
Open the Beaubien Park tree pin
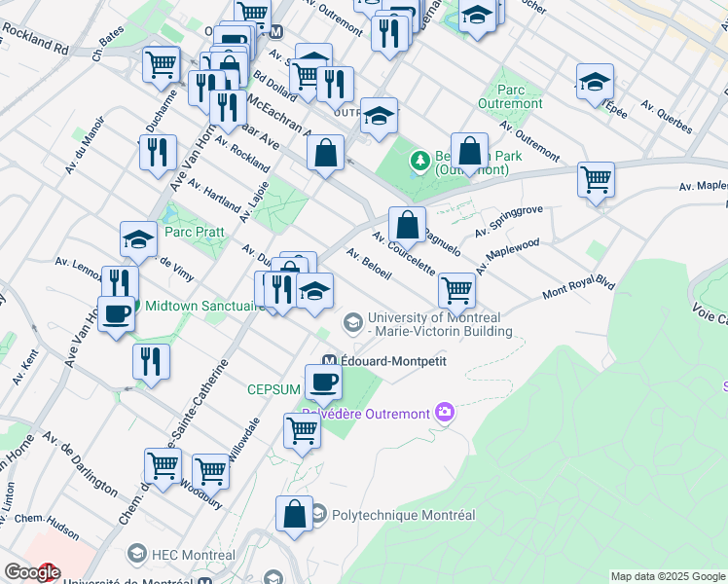pos(420,162)
